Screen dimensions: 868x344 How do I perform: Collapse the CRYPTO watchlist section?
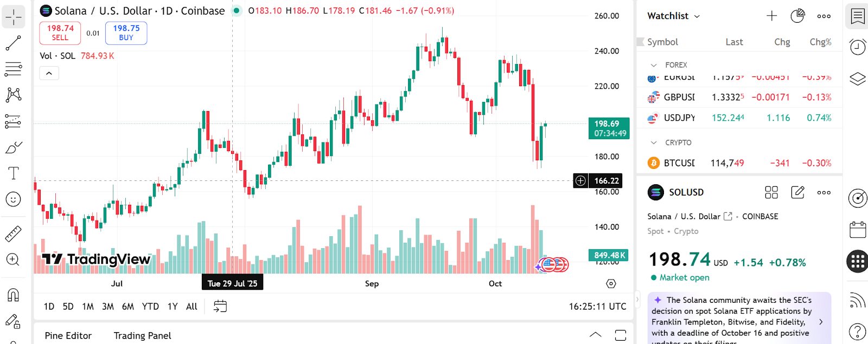click(x=654, y=142)
